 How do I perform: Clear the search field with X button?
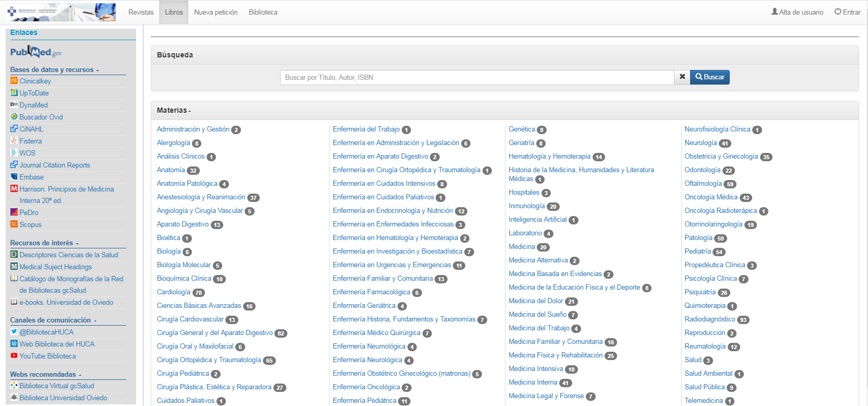tap(682, 77)
